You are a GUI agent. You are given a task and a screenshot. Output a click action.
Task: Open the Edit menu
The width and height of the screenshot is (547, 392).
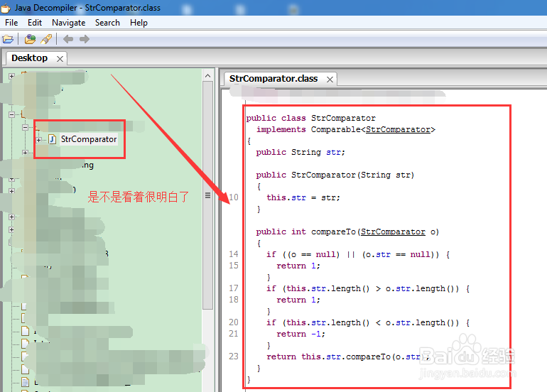click(35, 23)
